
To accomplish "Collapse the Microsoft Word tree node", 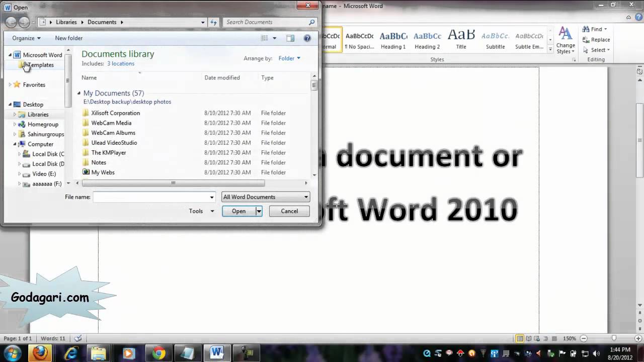I will (10, 55).
